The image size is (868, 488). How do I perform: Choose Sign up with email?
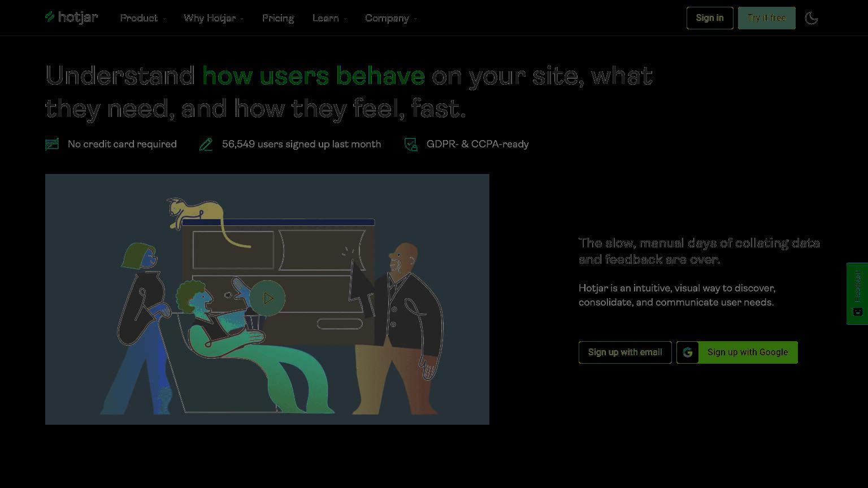click(x=625, y=352)
